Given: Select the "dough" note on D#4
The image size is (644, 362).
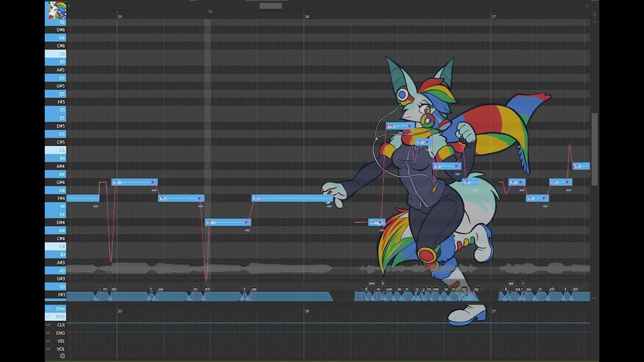Looking at the screenshot, I should pyautogui.click(x=376, y=222).
